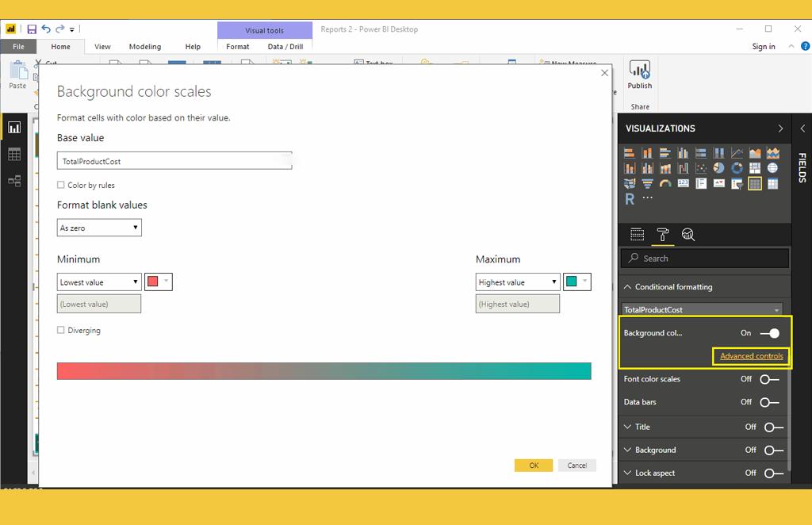Open the Model relationships view
Screen dimensions: 812x525
14,181
